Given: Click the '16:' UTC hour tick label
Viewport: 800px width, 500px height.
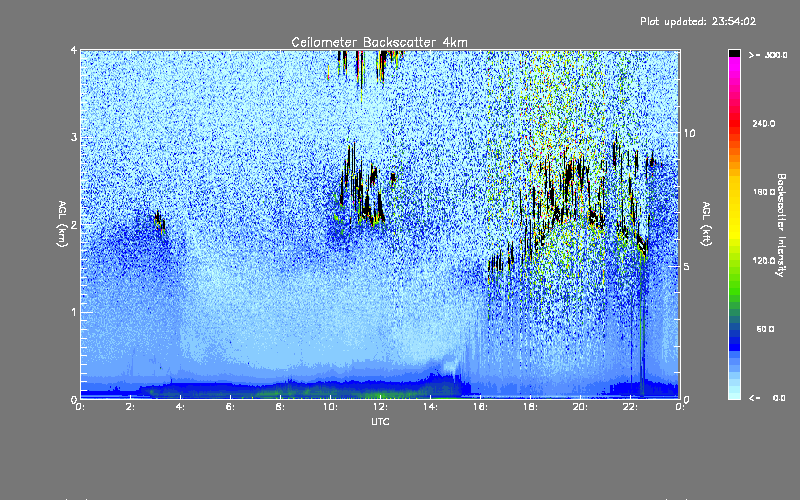Looking at the screenshot, I should point(480,407).
